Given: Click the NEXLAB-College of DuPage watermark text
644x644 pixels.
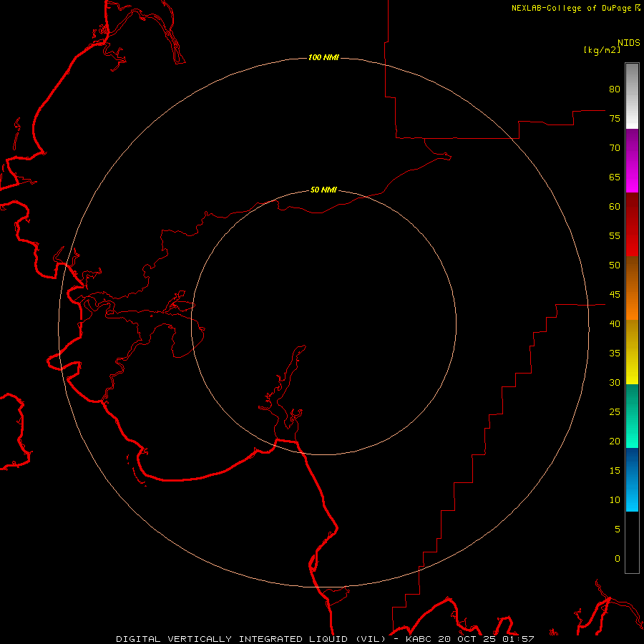Looking at the screenshot, I should 575,8.
